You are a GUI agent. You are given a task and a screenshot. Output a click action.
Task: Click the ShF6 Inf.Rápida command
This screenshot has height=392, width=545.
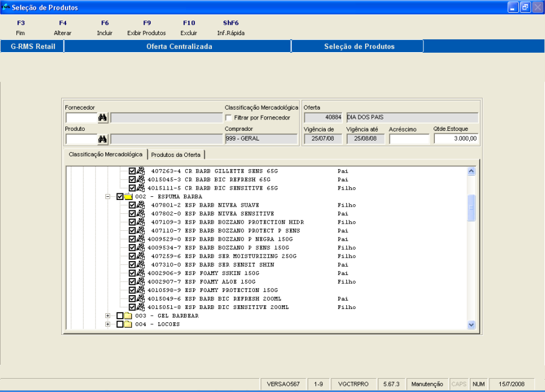[x=231, y=28]
